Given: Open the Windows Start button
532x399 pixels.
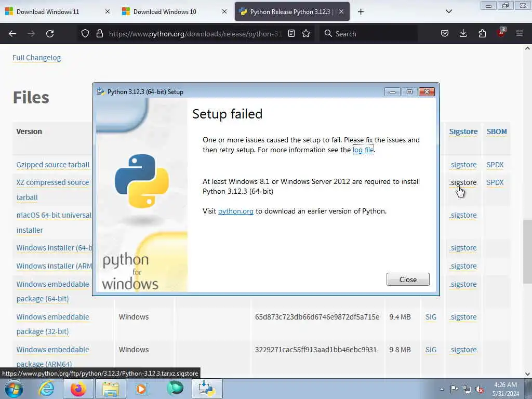Looking at the screenshot, I should [x=14, y=389].
